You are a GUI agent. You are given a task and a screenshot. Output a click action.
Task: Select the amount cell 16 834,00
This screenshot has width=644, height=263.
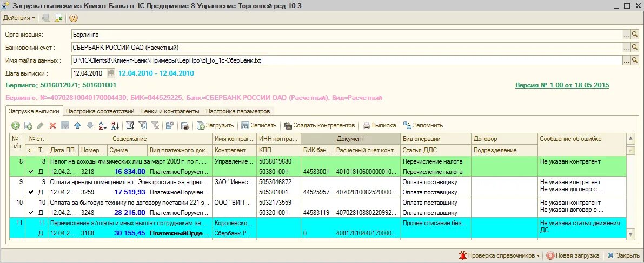[x=127, y=172]
